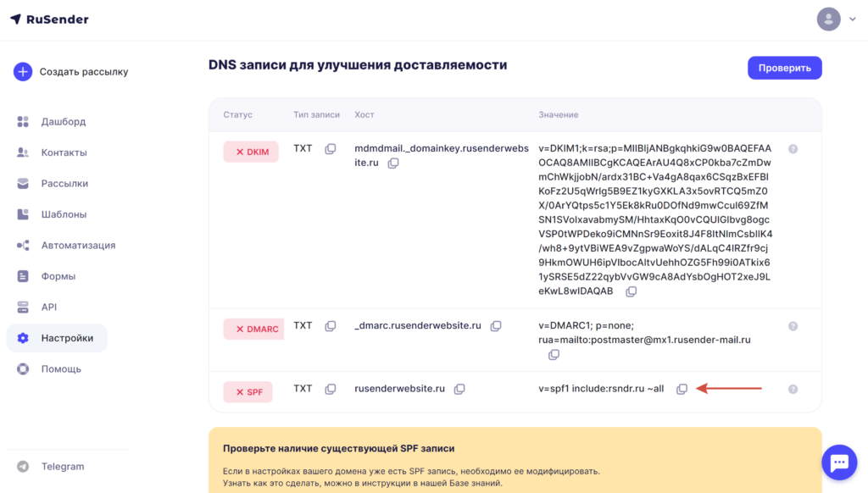Click heading Проверьте наличие существующей SPF записи
The width and height of the screenshot is (868, 493).
click(x=339, y=448)
